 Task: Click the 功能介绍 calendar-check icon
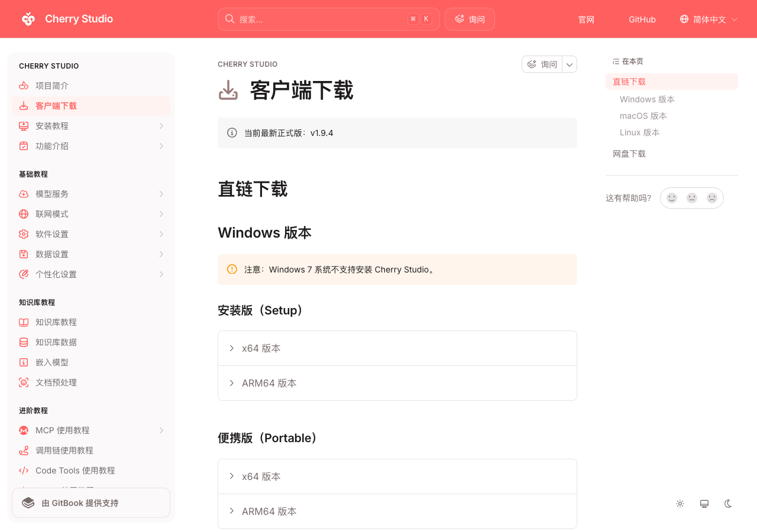[x=24, y=146]
